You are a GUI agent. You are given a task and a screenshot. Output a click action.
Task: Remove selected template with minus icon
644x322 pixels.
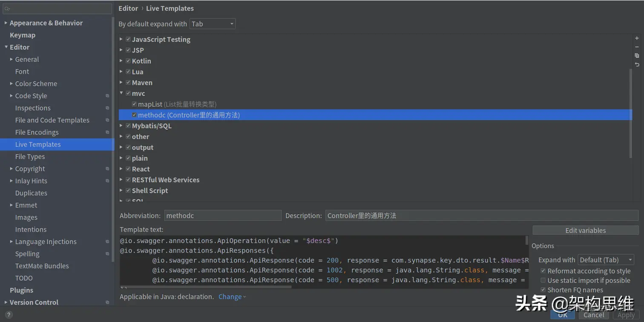coord(637,47)
